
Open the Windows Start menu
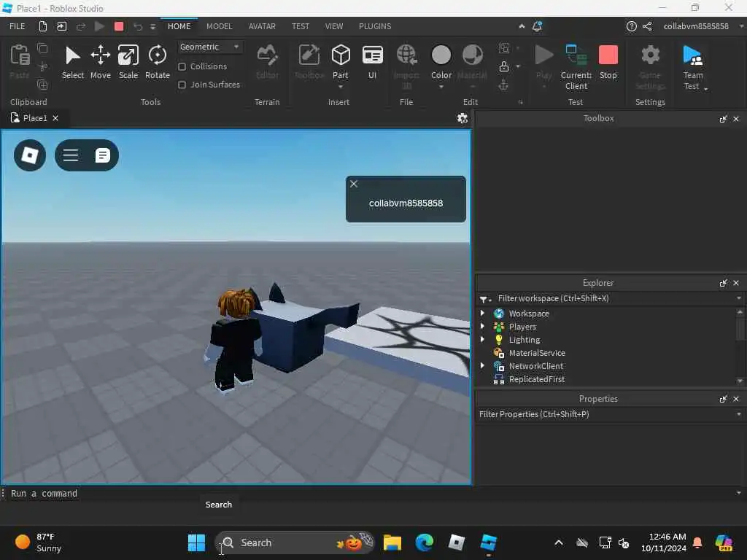pyautogui.click(x=196, y=542)
